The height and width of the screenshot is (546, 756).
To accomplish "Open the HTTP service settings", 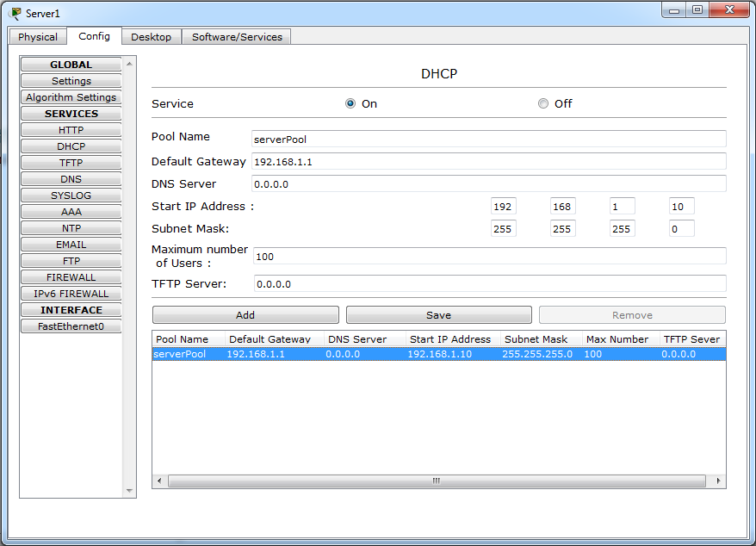I will (71, 129).
